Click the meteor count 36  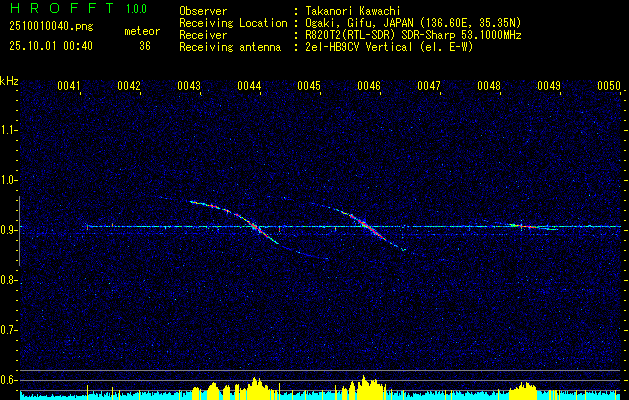pos(145,46)
